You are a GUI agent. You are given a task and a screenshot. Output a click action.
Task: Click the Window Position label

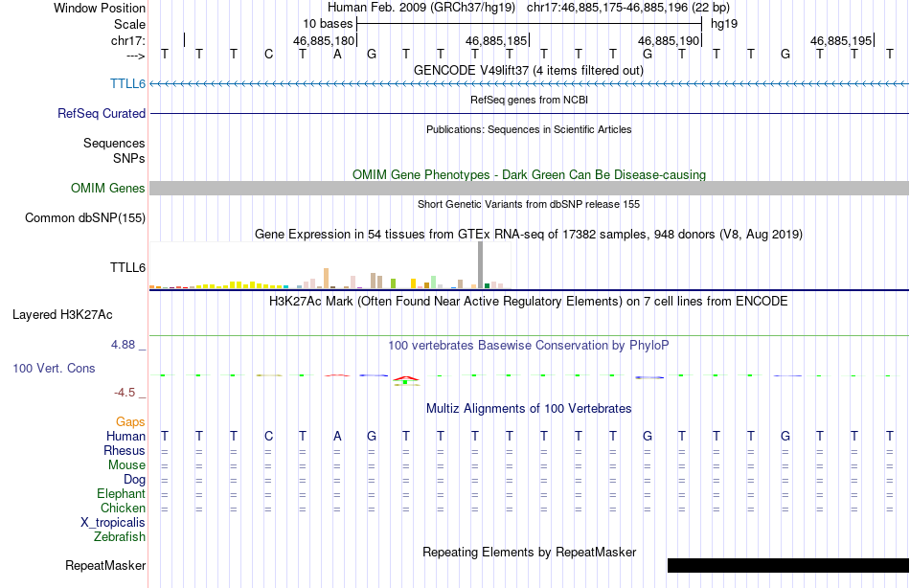click(x=100, y=8)
